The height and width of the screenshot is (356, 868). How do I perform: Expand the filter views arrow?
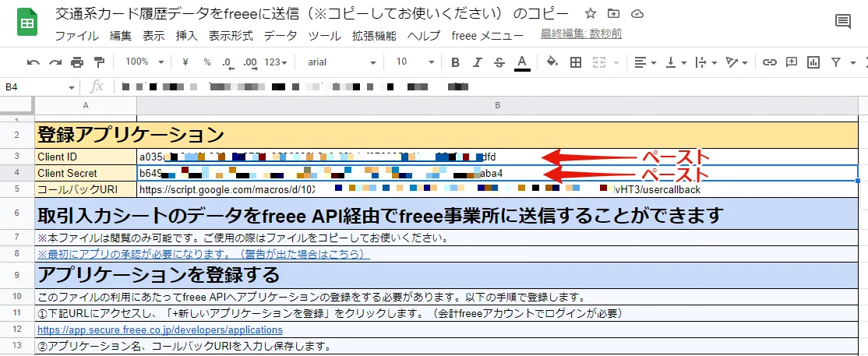852,62
